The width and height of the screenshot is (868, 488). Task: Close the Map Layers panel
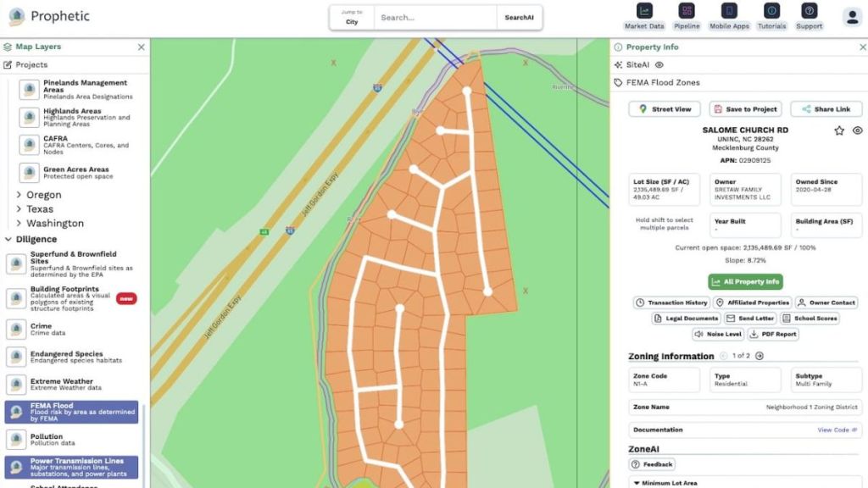point(142,47)
